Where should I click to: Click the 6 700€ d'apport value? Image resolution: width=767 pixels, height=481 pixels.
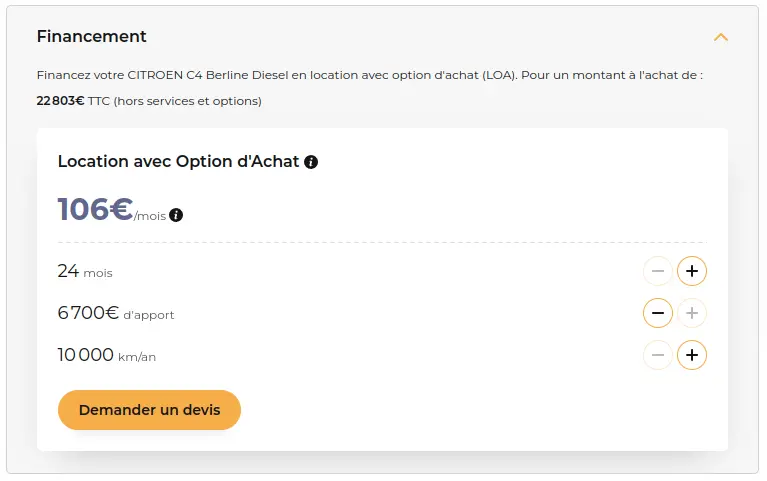tap(116, 313)
